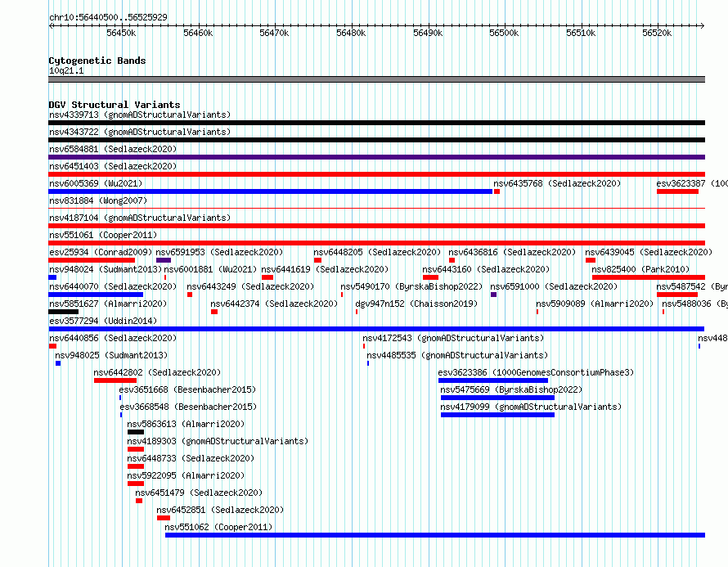Click black bar under nsv5863613
The width and height of the screenshot is (728, 567).
[x=136, y=432]
